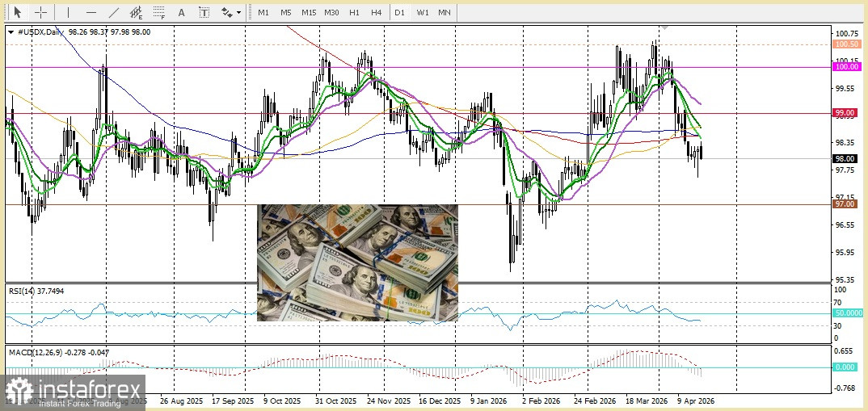Click the dollar bills image overlay
The width and height of the screenshot is (868, 411).
pyautogui.click(x=357, y=262)
